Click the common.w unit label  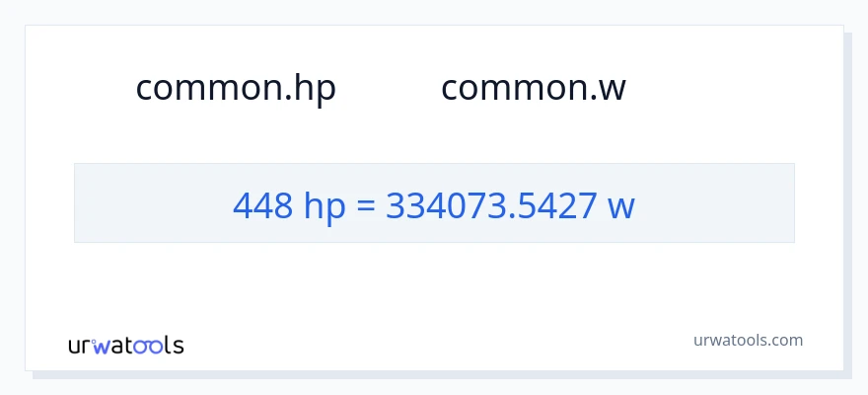coord(533,88)
